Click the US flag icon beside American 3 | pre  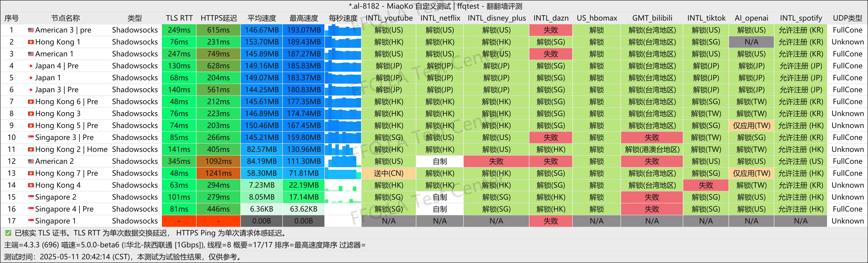[31, 30]
